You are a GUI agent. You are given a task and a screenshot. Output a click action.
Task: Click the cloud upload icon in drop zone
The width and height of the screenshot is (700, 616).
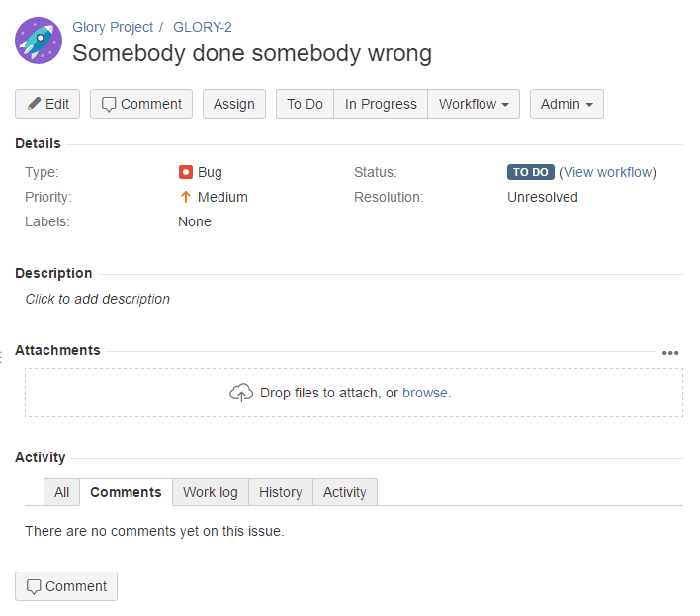[x=241, y=393]
